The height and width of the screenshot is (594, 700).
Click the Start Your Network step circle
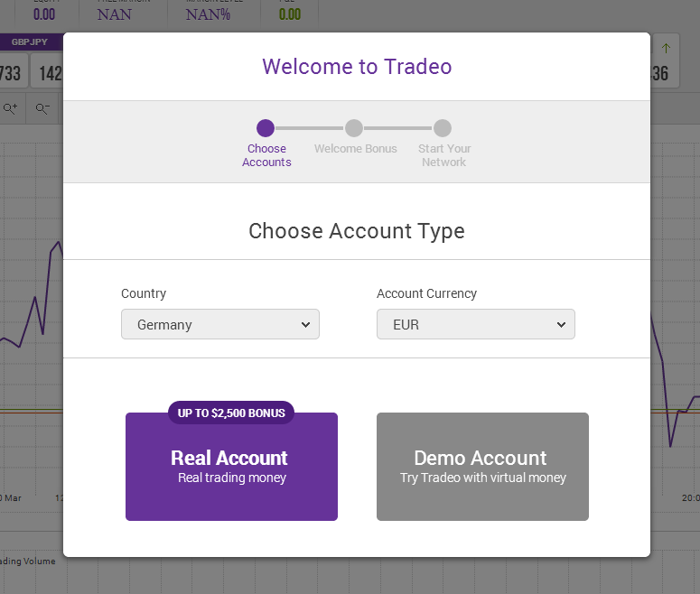click(443, 128)
